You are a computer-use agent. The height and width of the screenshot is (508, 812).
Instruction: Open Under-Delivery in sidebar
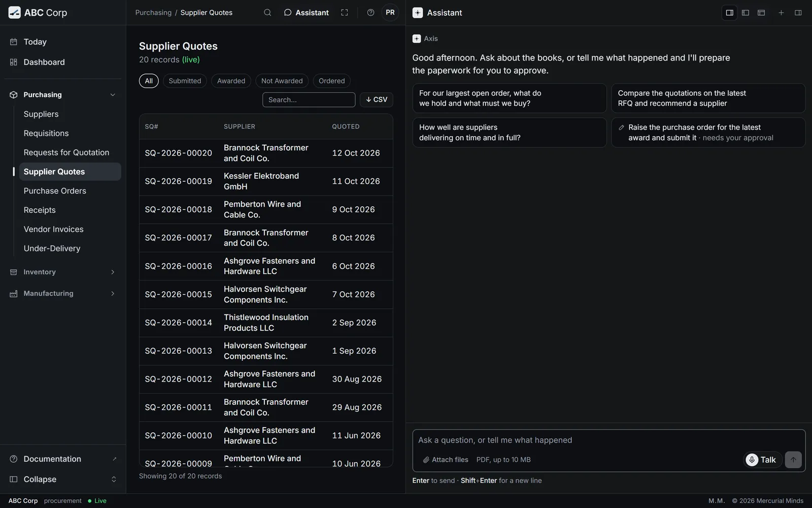(70, 248)
